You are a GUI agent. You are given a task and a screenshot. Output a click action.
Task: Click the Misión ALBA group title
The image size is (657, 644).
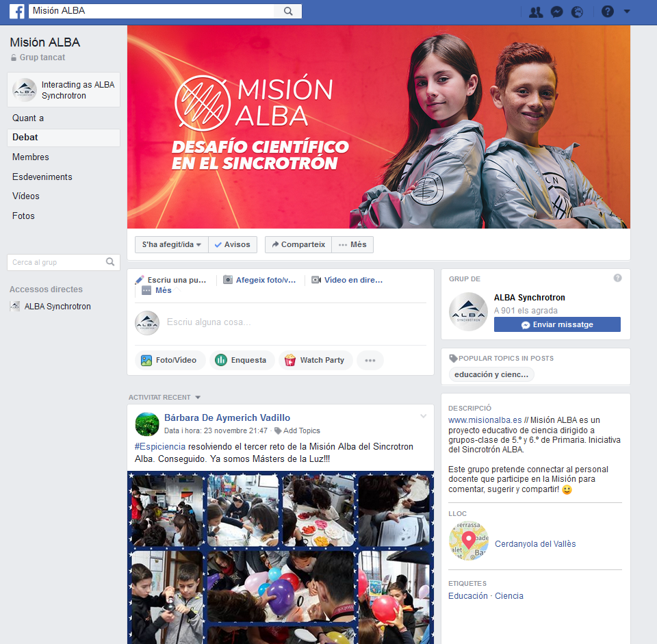[x=45, y=42]
